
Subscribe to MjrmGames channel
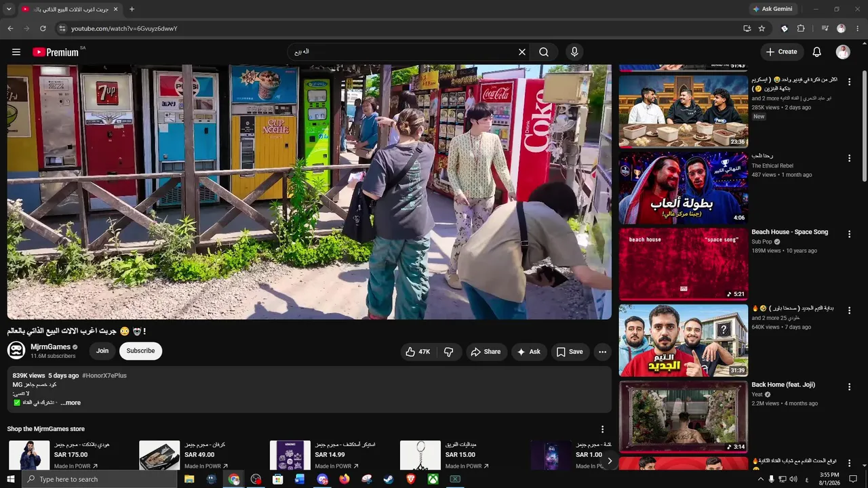[x=140, y=351]
